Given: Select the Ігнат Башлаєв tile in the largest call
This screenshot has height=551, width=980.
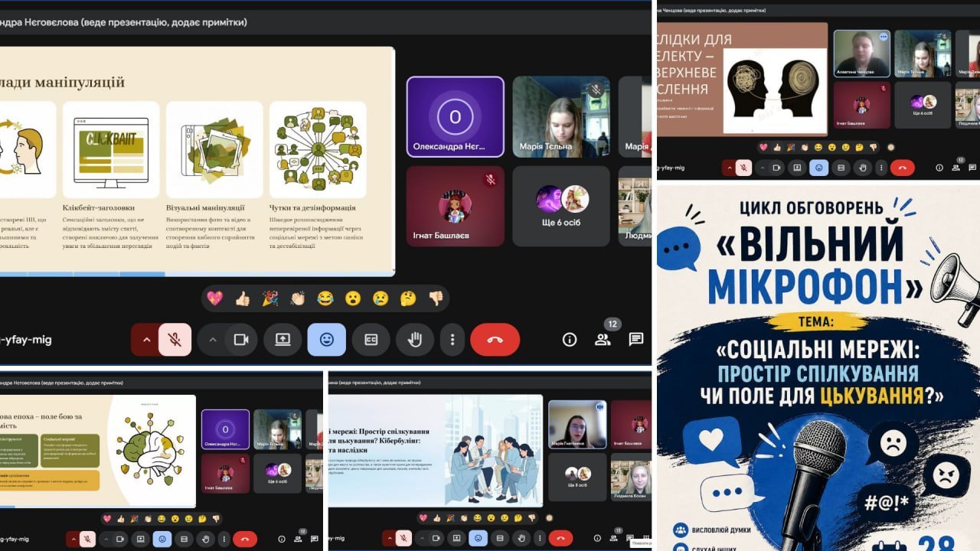Looking at the screenshot, I should click(x=456, y=207).
